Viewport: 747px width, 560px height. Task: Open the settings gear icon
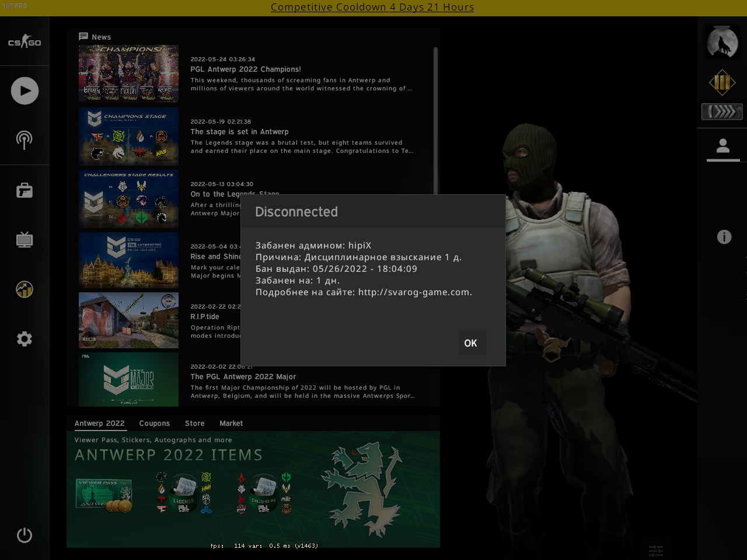(x=25, y=339)
